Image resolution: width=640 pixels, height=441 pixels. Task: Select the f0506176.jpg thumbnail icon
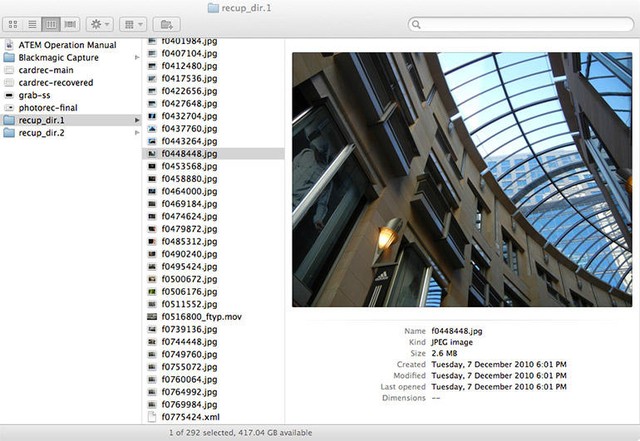point(152,292)
